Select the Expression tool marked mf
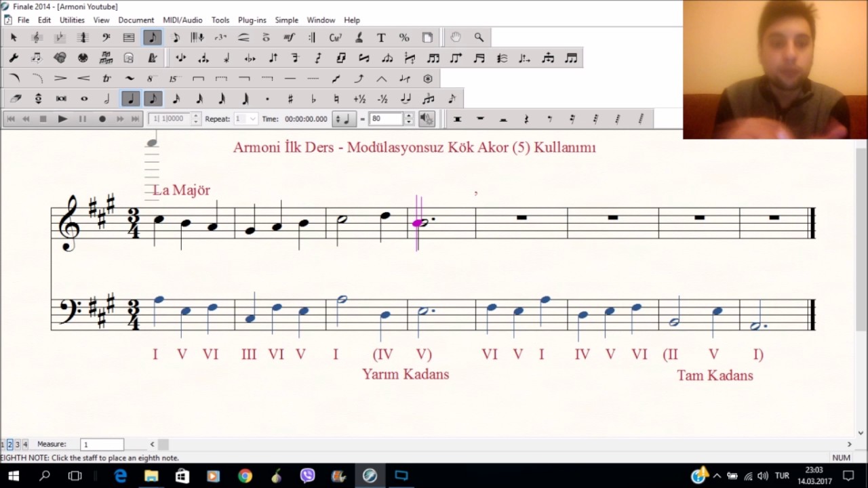The height and width of the screenshot is (488, 868). coord(289,37)
